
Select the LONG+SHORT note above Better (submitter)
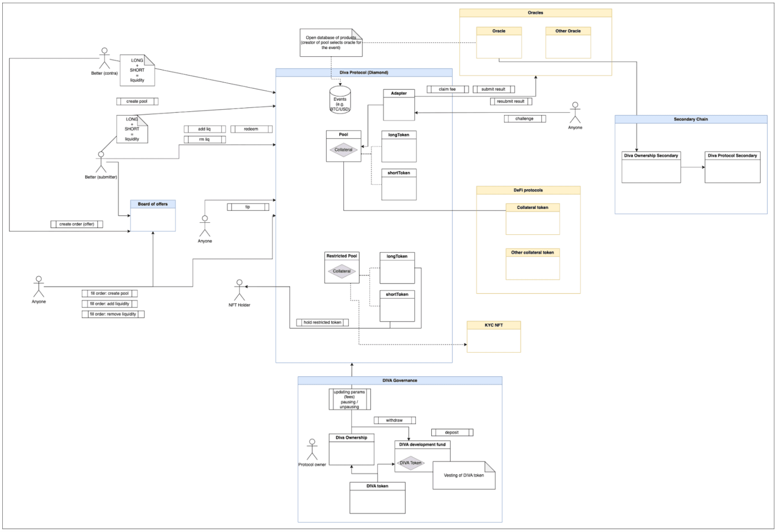[x=132, y=129]
